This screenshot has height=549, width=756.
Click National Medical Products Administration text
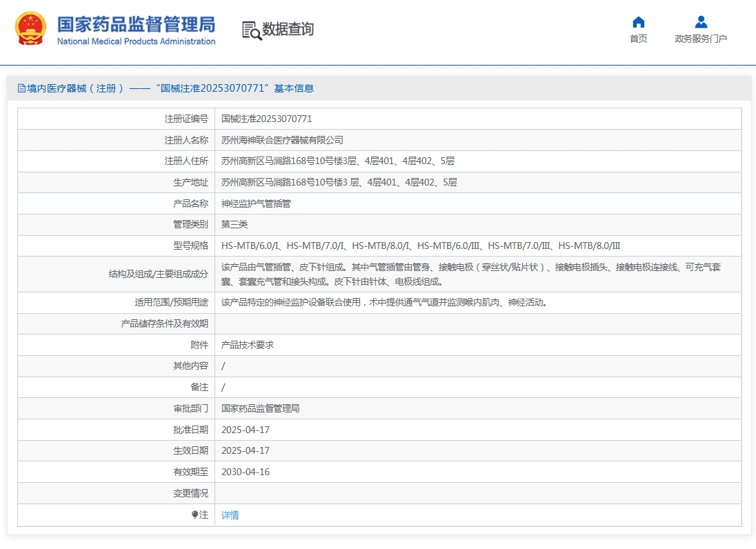click(x=137, y=41)
